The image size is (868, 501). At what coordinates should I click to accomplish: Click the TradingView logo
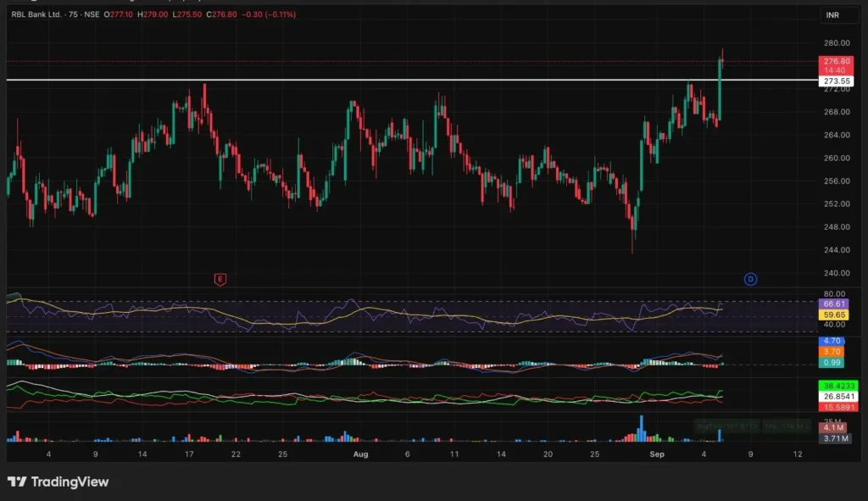(58, 482)
